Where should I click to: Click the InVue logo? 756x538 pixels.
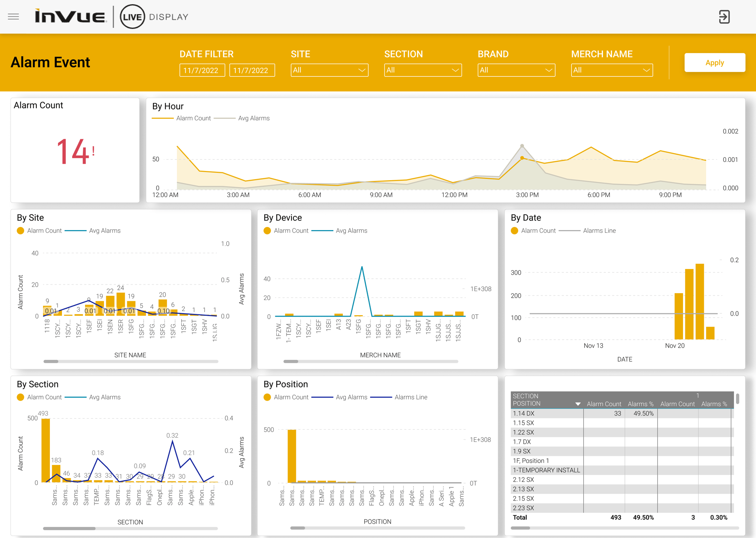coord(70,17)
